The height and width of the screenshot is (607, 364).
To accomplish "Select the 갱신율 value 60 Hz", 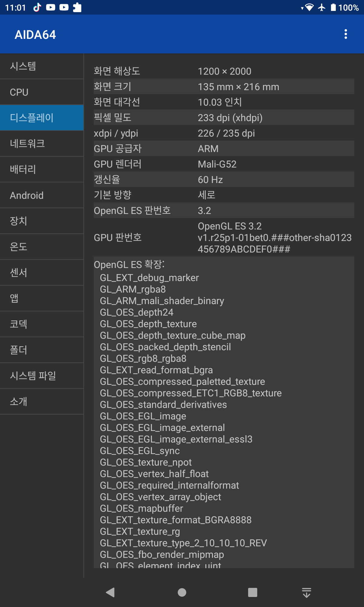I will click(210, 180).
